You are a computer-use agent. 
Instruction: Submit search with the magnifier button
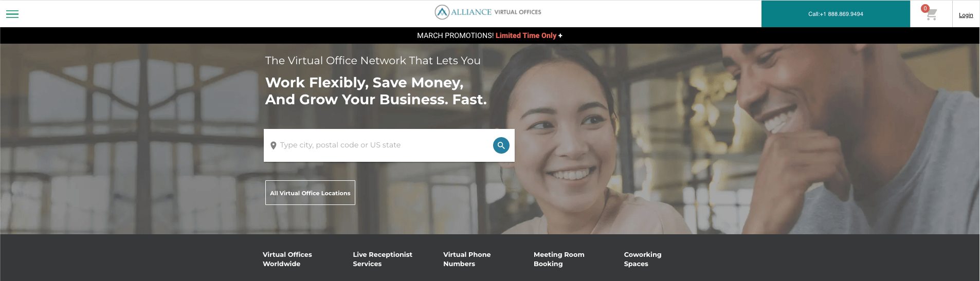click(x=501, y=145)
